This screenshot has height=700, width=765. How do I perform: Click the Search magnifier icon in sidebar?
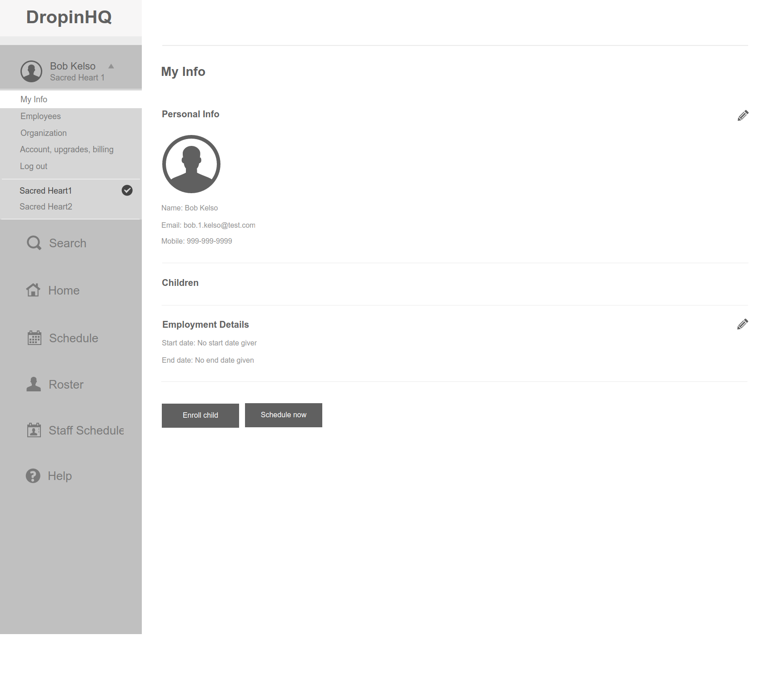pyautogui.click(x=34, y=243)
